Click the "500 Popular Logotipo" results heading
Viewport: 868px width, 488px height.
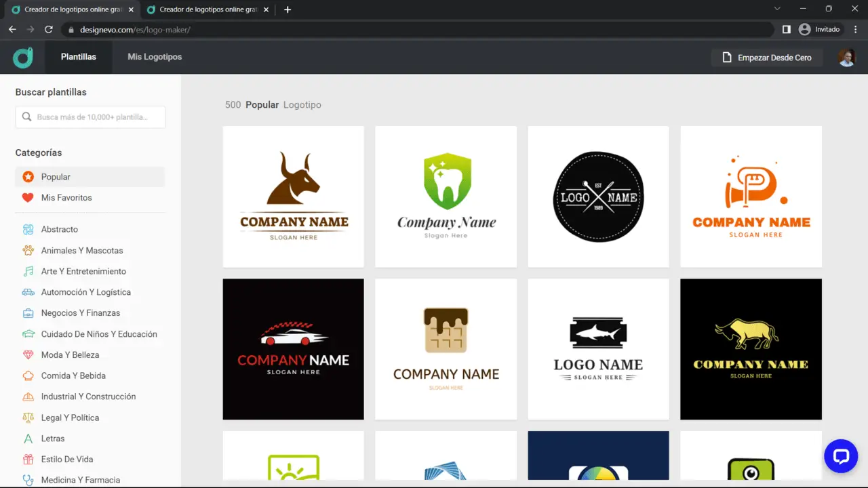(x=273, y=105)
